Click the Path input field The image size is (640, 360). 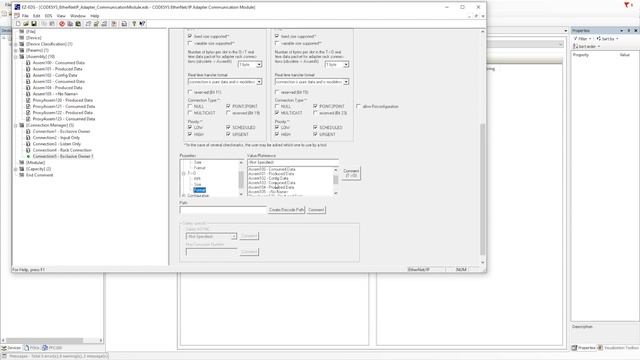(223, 210)
